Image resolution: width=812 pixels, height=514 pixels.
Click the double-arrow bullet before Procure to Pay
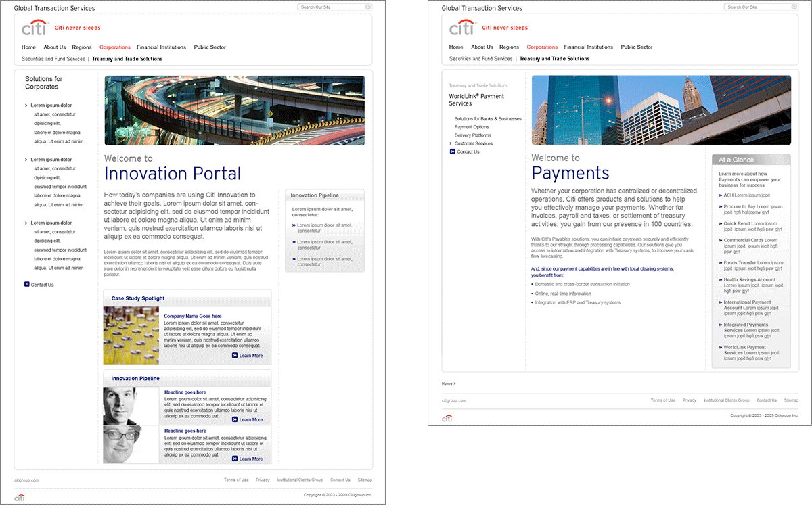pyautogui.click(x=721, y=206)
